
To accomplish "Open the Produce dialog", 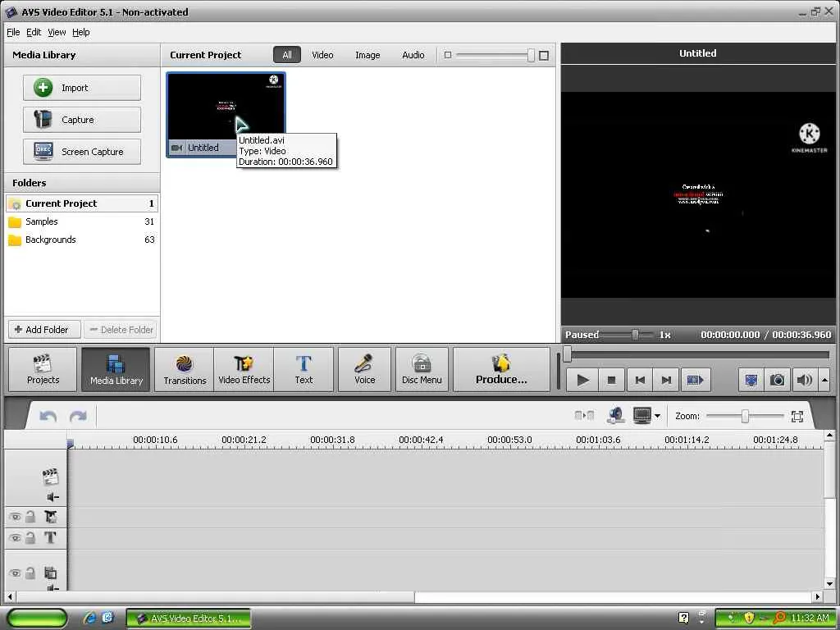I will 501,370.
